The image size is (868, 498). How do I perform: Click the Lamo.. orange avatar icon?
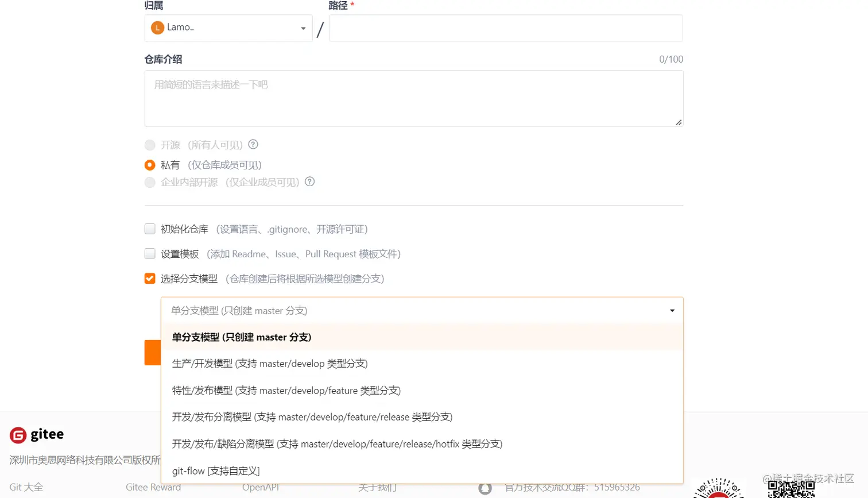point(157,28)
